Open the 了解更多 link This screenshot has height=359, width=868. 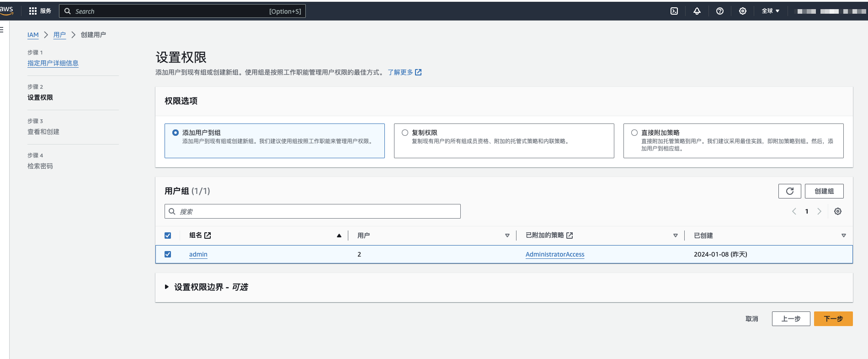coord(400,72)
